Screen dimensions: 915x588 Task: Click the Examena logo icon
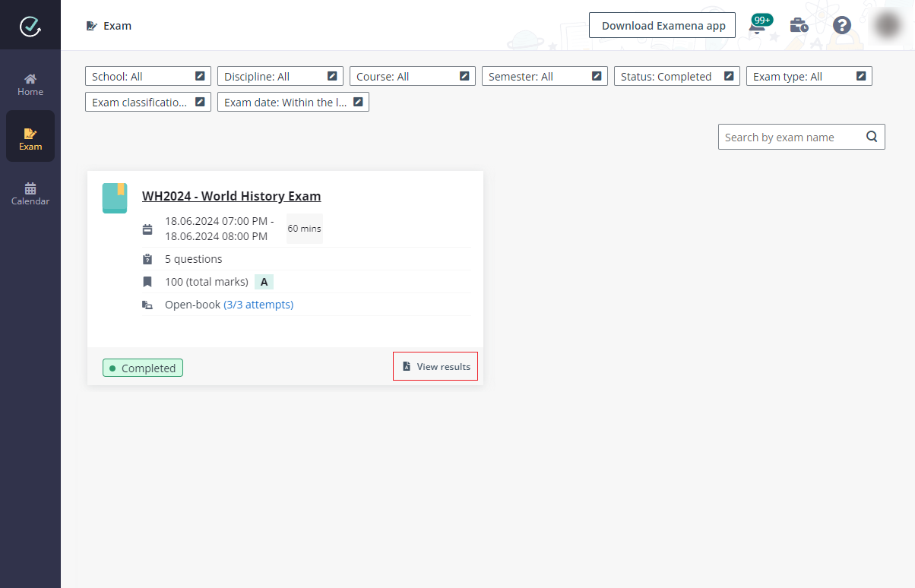click(30, 26)
